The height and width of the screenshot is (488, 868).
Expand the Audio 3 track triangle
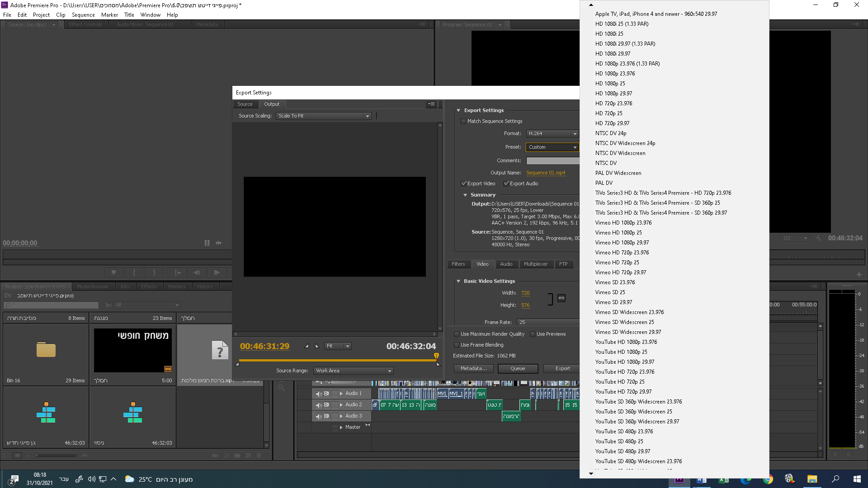[x=341, y=416]
